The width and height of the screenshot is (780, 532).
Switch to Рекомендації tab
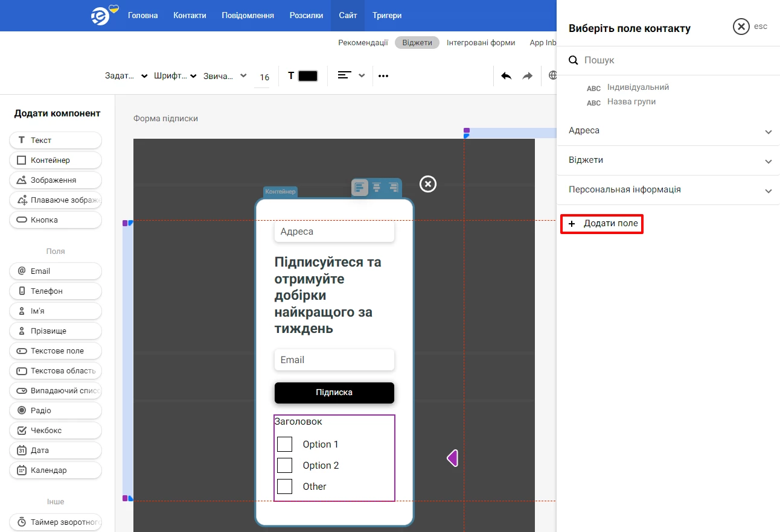point(363,43)
